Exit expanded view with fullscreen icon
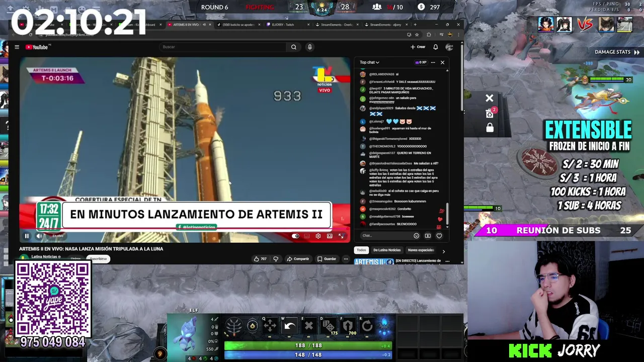This screenshot has height=362, width=644. click(341, 236)
